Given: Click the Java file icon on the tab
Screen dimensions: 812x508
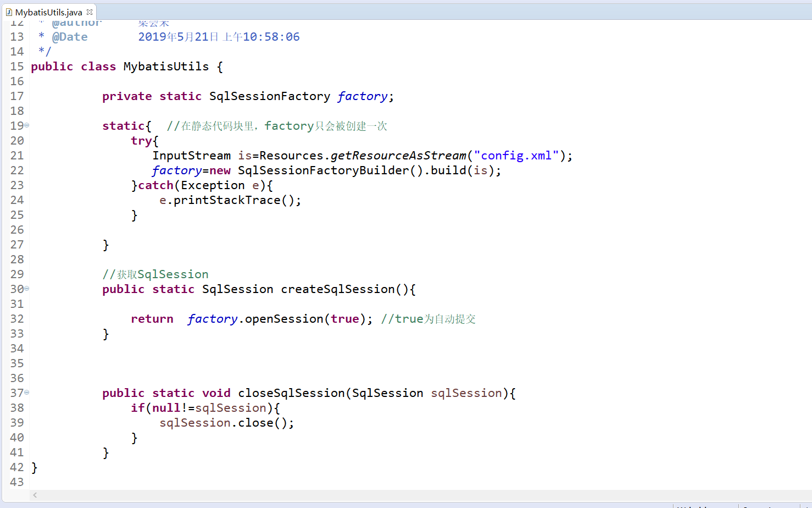Looking at the screenshot, I should (x=9, y=12).
